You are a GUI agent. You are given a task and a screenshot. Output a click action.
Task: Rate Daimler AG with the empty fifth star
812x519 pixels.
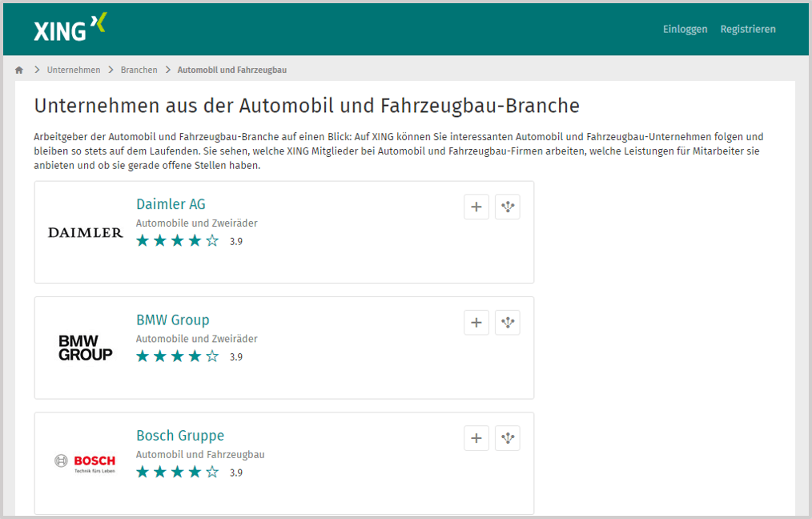[212, 240]
